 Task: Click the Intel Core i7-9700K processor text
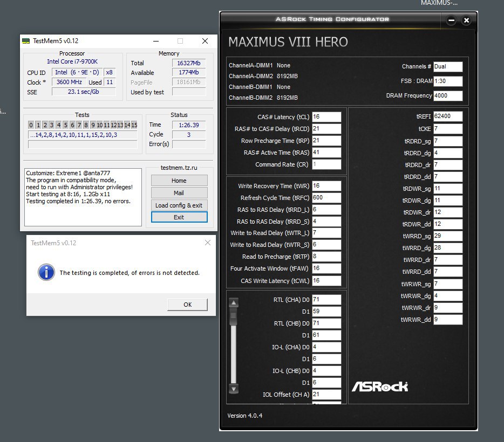[72, 61]
